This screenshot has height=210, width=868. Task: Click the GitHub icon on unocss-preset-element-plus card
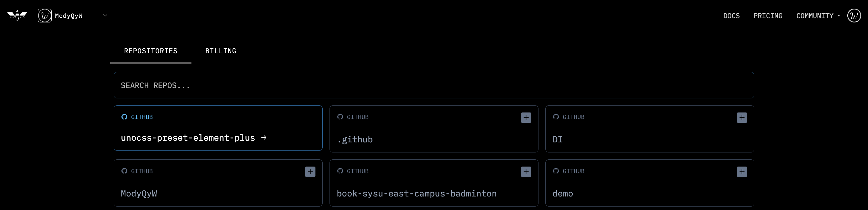[124, 117]
